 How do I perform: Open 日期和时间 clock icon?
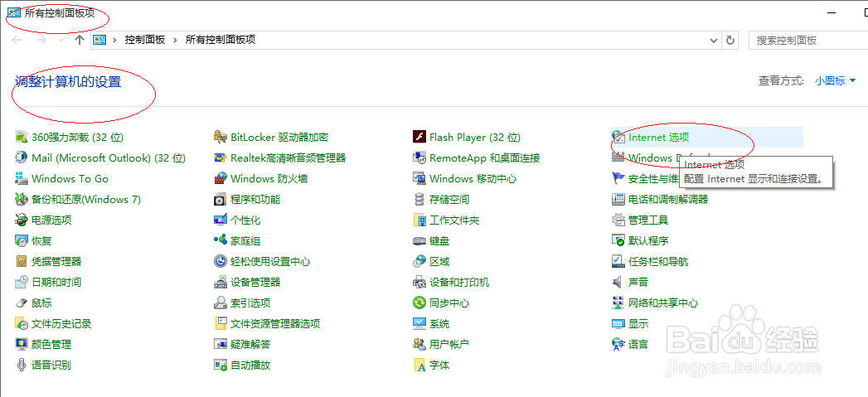pyautogui.click(x=22, y=282)
